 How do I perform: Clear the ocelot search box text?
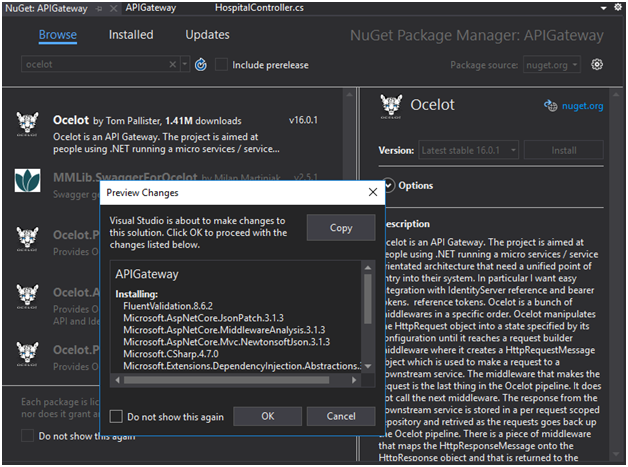(172, 64)
